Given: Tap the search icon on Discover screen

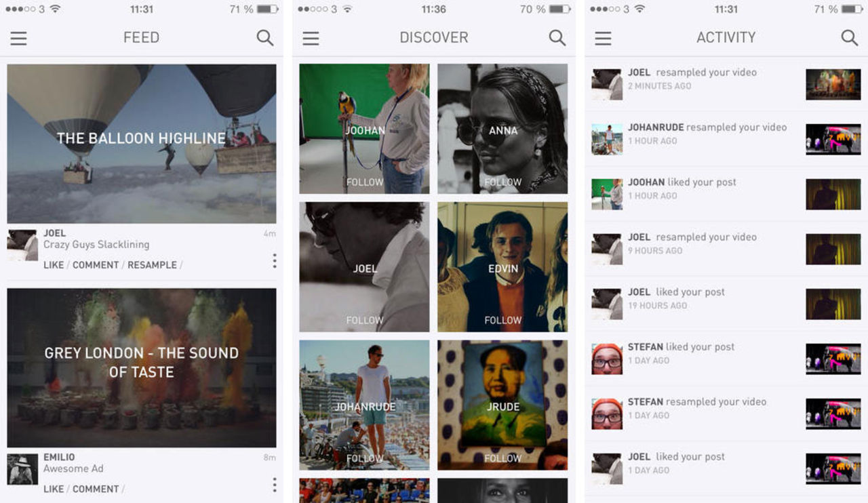Looking at the screenshot, I should [x=557, y=38].
